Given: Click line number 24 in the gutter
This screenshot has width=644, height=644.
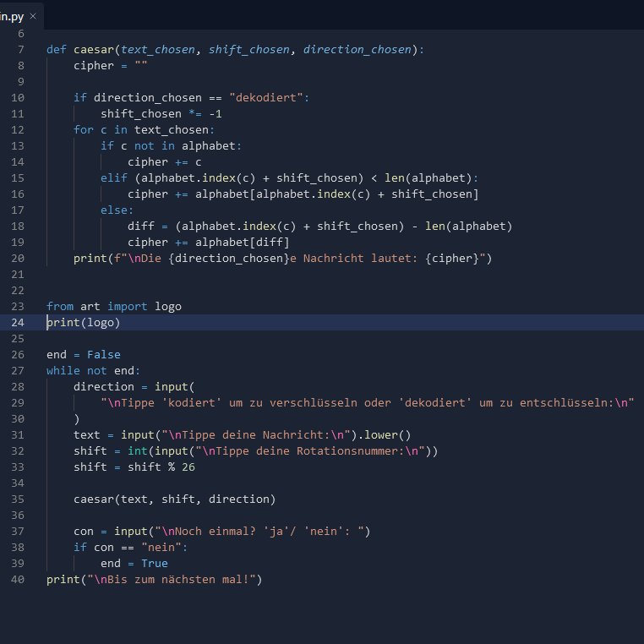Looking at the screenshot, I should coord(18,322).
